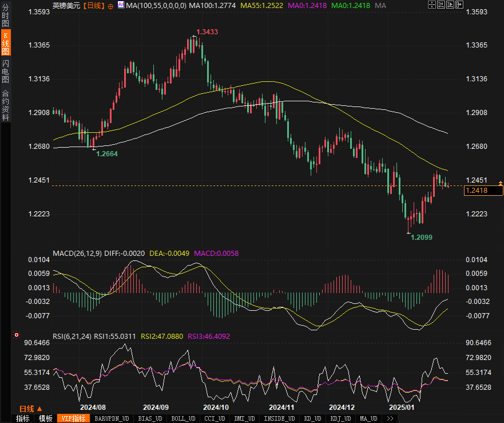Click the MA indicator chart icon
504x423 pixels.
[x=121, y=5]
